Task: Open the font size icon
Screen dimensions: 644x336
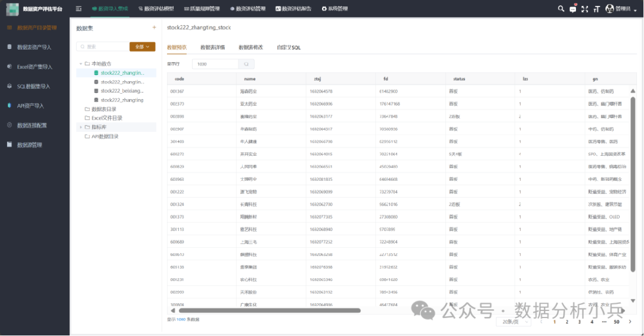Action: tap(596, 8)
